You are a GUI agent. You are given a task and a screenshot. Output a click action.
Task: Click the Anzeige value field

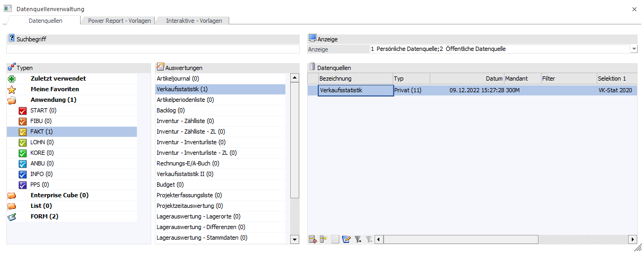500,49
